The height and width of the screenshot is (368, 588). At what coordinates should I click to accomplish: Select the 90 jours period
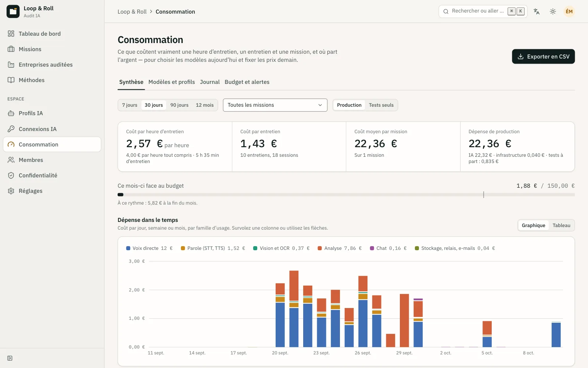(x=179, y=105)
